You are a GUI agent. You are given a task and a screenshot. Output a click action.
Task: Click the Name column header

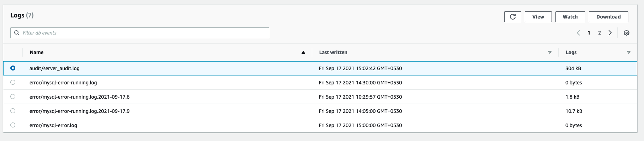coord(37,52)
